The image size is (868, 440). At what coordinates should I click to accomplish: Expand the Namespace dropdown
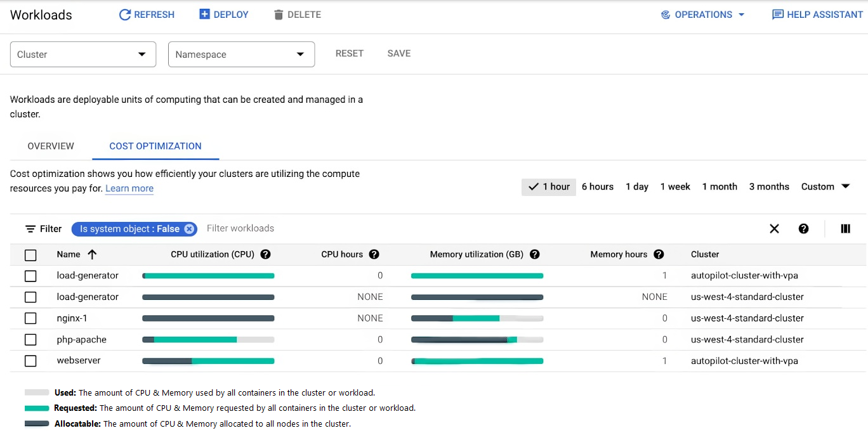(241, 55)
